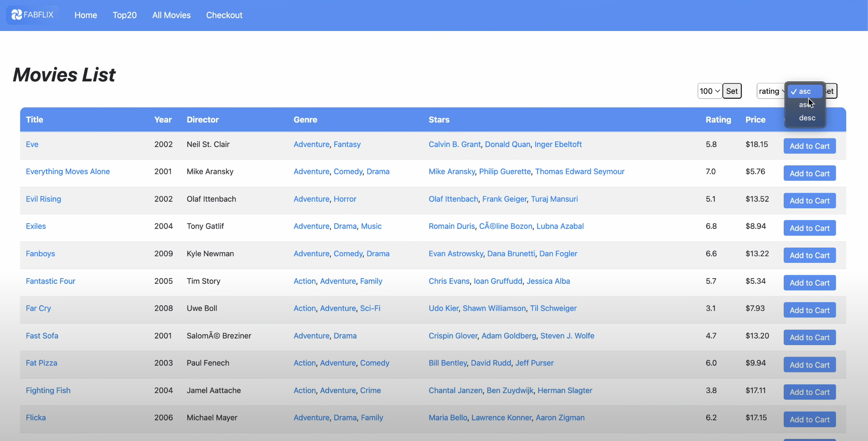868x441 pixels.
Task: Add Fantastic Four to cart
Action: (809, 283)
